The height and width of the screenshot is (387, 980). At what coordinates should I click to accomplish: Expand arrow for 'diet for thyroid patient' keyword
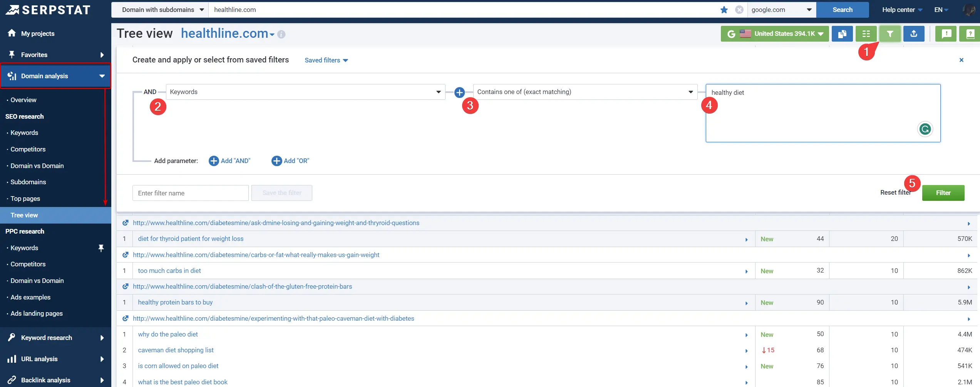coord(747,239)
